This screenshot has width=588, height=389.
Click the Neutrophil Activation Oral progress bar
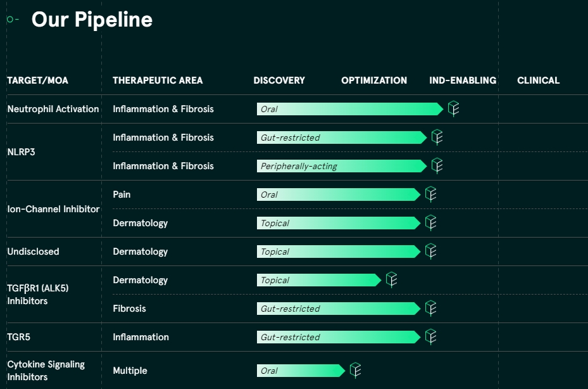click(349, 109)
